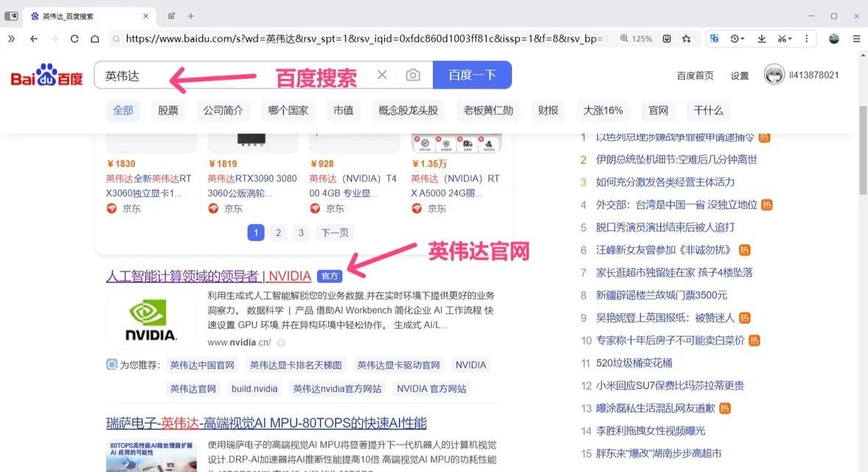Open the vertical three-dot toolbar menu
This screenshot has height=472, width=868.
(807, 39)
